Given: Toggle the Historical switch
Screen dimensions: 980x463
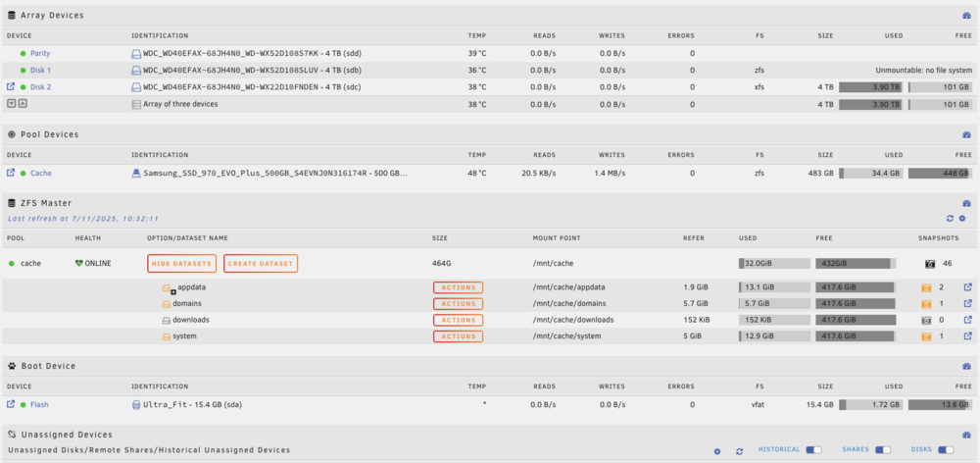Looking at the screenshot, I should click(x=813, y=450).
